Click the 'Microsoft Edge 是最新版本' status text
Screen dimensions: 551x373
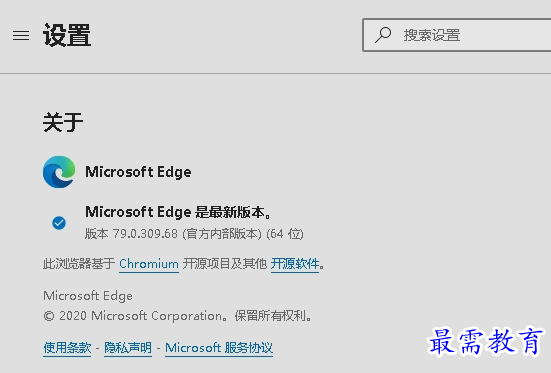click(179, 212)
